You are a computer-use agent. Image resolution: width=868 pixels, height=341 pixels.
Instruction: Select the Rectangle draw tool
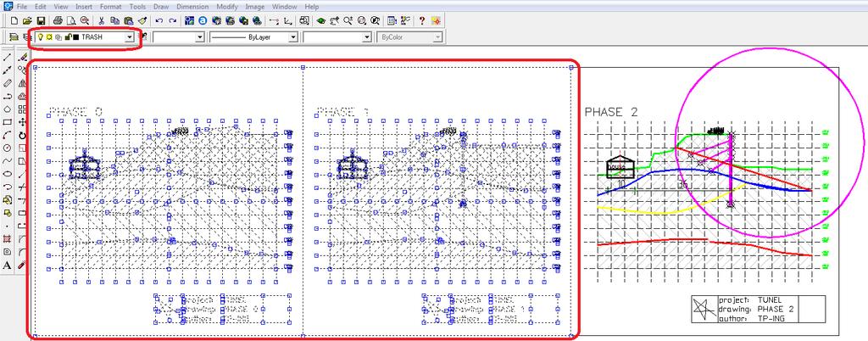pyautogui.click(x=7, y=122)
